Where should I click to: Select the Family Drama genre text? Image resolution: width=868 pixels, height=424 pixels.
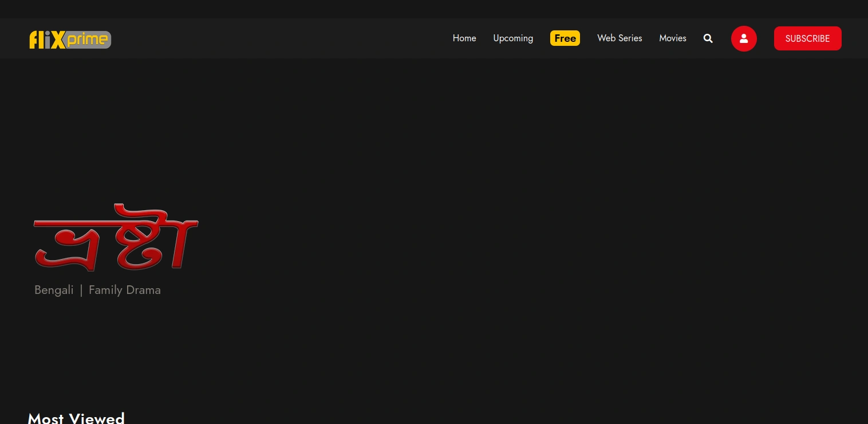pyautogui.click(x=125, y=290)
